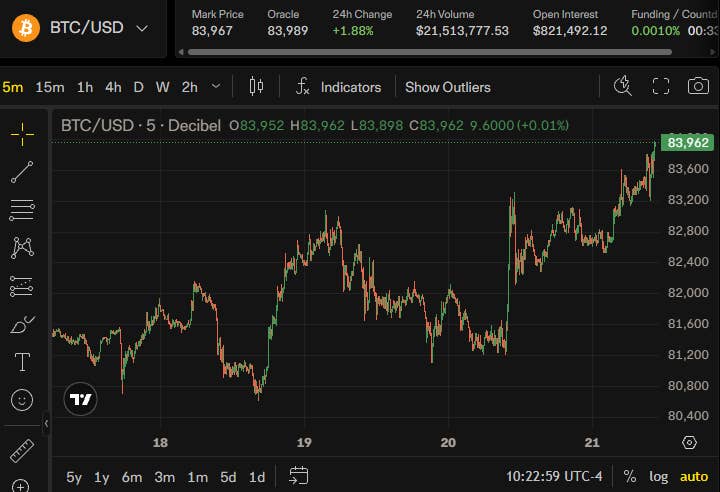720x492 pixels.
Task: Switch to the W weekly timeframe
Action: coord(163,87)
